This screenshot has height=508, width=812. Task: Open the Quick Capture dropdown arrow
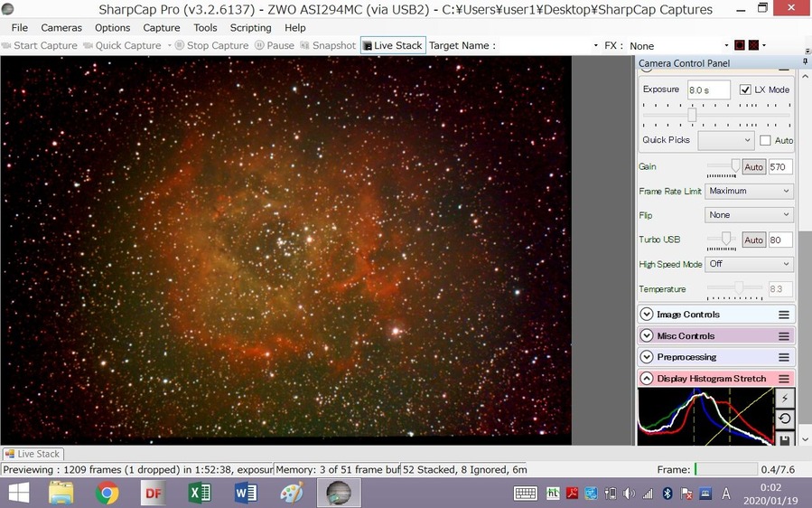(169, 45)
